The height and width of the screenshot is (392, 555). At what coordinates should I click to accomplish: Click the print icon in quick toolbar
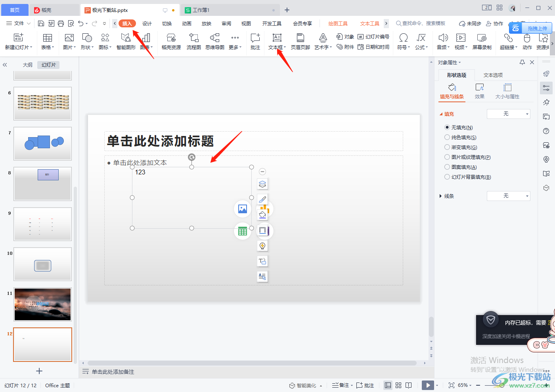[x=61, y=23]
